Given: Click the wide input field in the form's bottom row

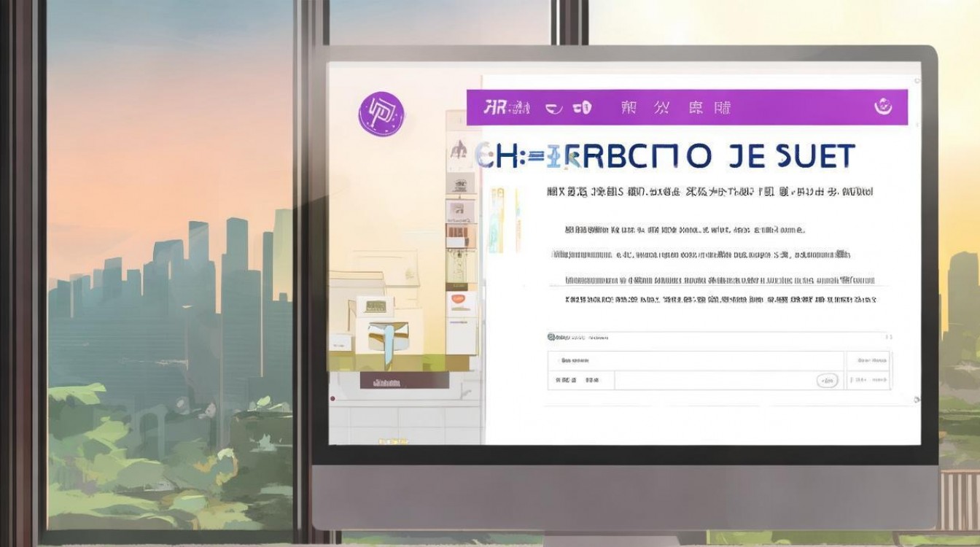Looking at the screenshot, I should (x=729, y=380).
